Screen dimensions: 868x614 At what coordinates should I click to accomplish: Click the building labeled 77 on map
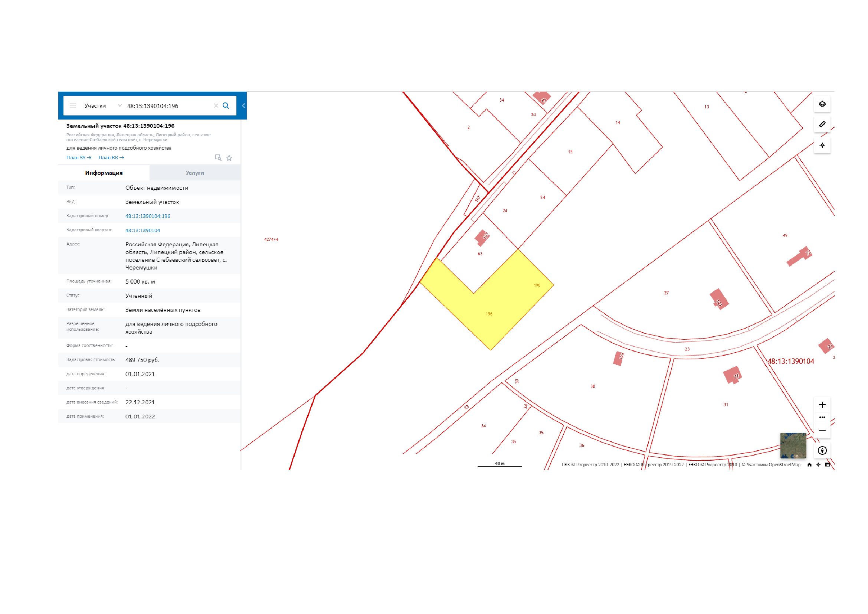tap(733, 375)
